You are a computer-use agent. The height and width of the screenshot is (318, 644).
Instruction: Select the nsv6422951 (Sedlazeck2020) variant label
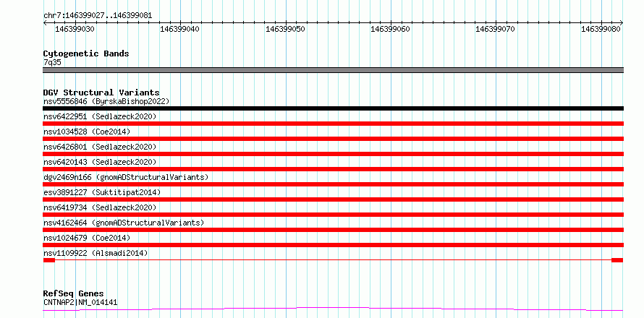(x=100, y=116)
